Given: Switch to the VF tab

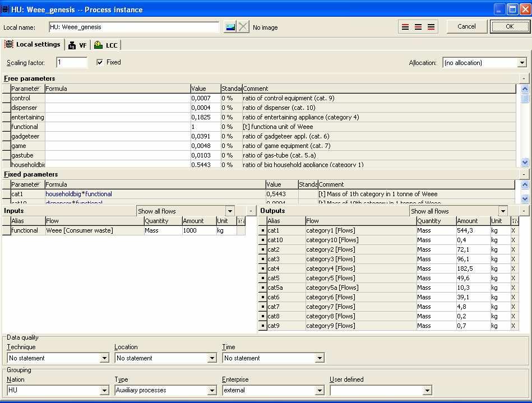Looking at the screenshot, I should coord(78,45).
